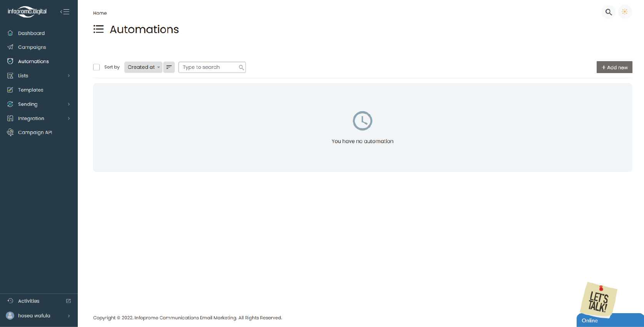Click the Dashboard home icon
Screen dimensions: 644x327
point(10,33)
